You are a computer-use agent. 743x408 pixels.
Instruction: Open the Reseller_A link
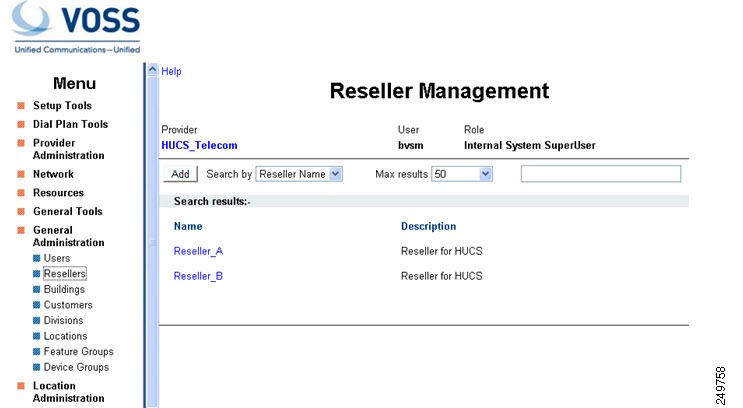pyautogui.click(x=198, y=251)
